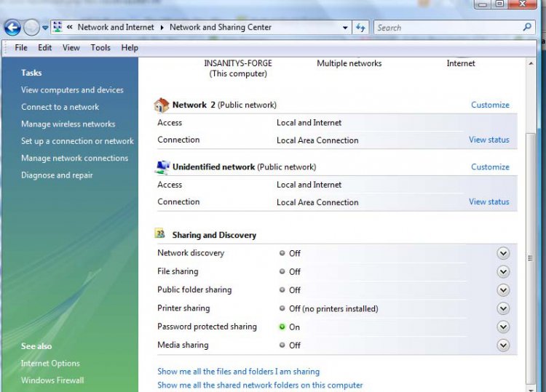
Task: Click the Forward navigation arrow button
Action: tap(32, 28)
